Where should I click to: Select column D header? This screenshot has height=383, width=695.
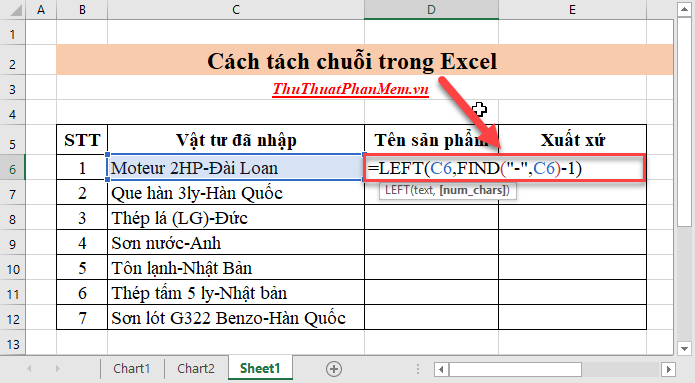[x=431, y=10]
